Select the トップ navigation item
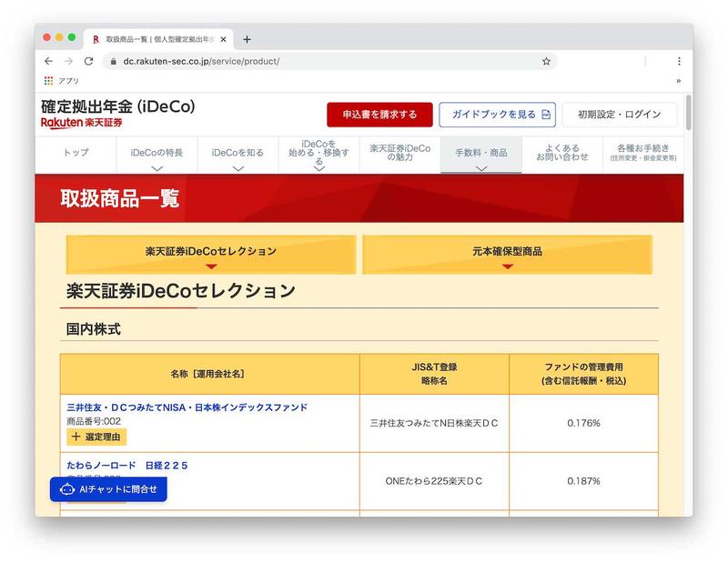Screen dimensions: 728x563 pos(76,155)
